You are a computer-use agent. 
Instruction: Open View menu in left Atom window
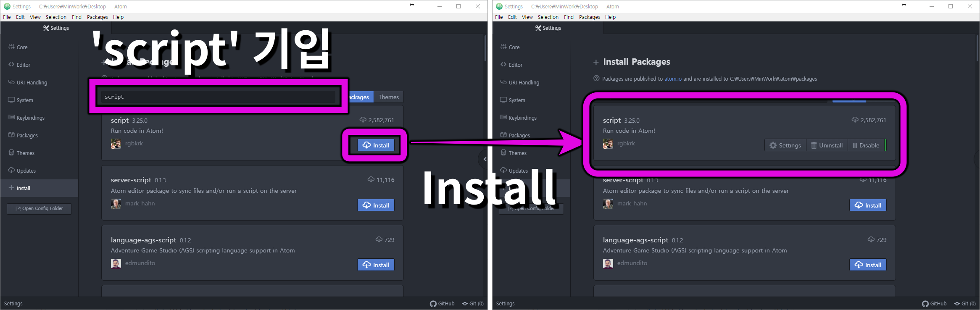(x=35, y=17)
